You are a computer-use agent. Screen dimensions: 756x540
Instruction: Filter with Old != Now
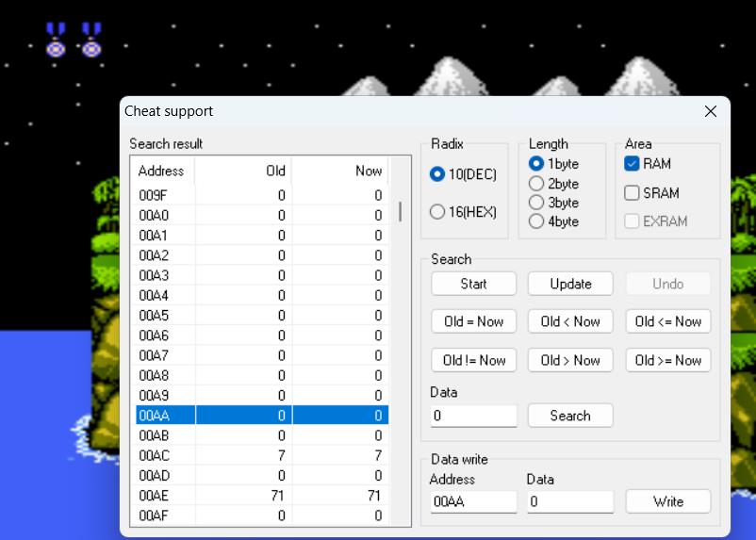(473, 360)
